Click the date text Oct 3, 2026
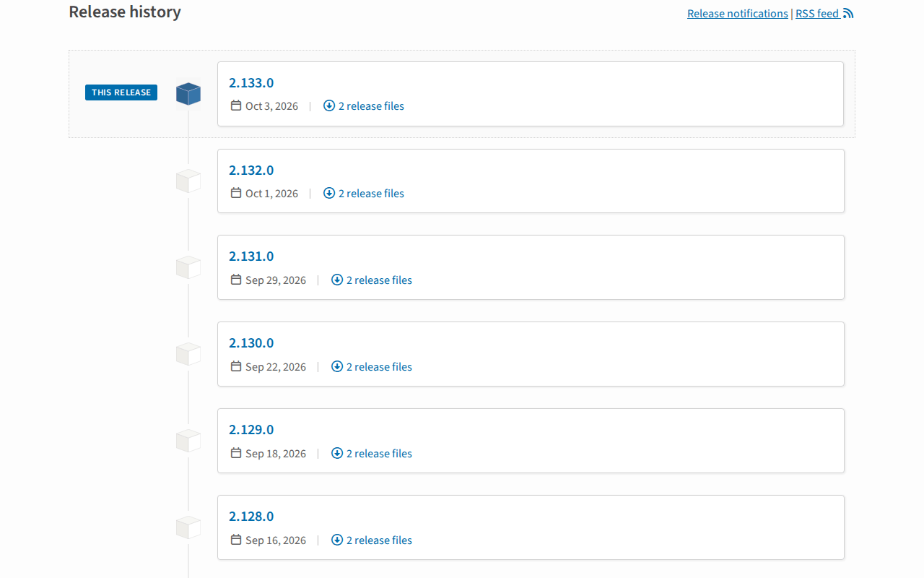 [x=271, y=106]
